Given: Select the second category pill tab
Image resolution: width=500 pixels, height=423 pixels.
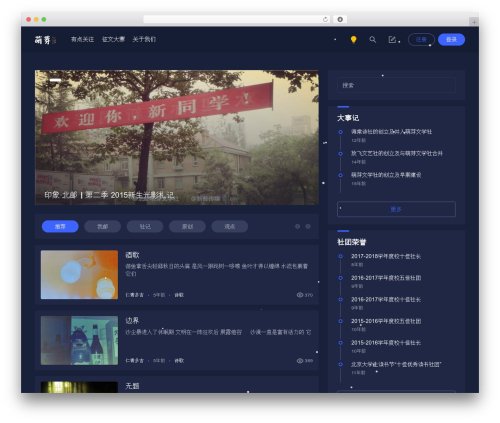Looking at the screenshot, I should tap(102, 226).
